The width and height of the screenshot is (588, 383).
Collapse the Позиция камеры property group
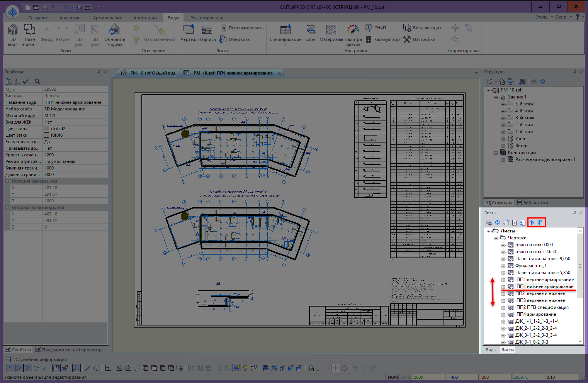pos(7,181)
